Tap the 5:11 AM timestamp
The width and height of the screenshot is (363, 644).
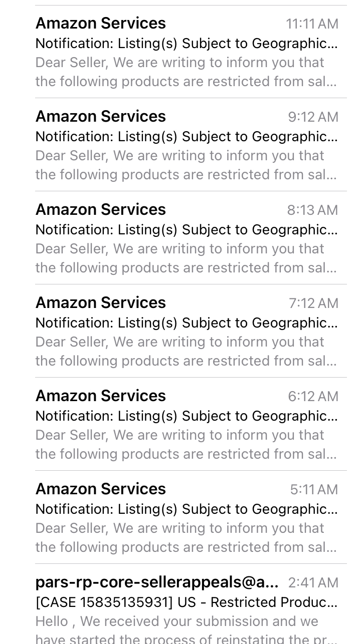pos(314,489)
